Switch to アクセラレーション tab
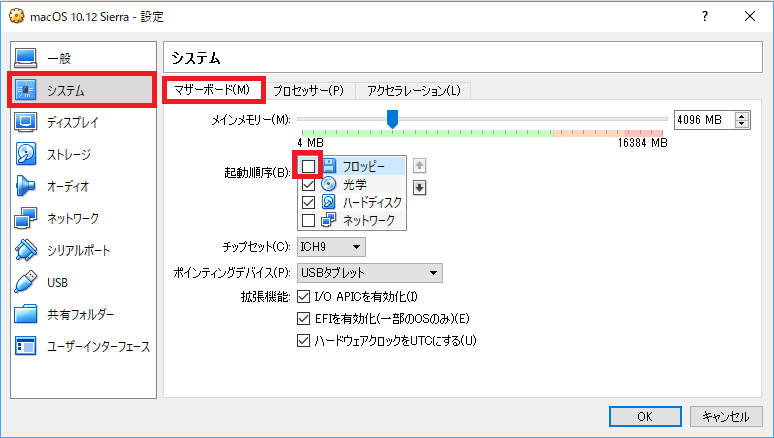 414,90
